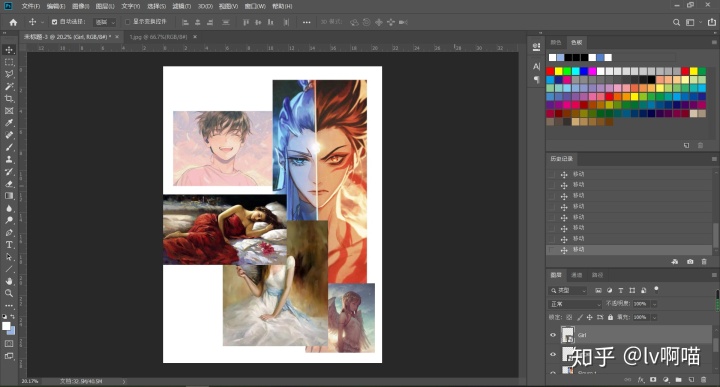This screenshot has width=720, height=387.
Task: Select the Line tool
Action: point(9,269)
